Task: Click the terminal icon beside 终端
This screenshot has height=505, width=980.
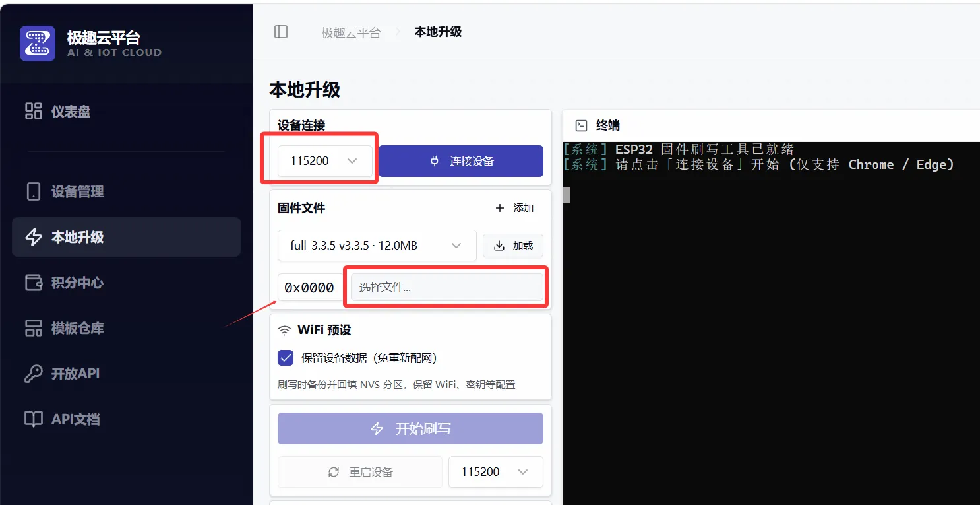Action: point(582,125)
